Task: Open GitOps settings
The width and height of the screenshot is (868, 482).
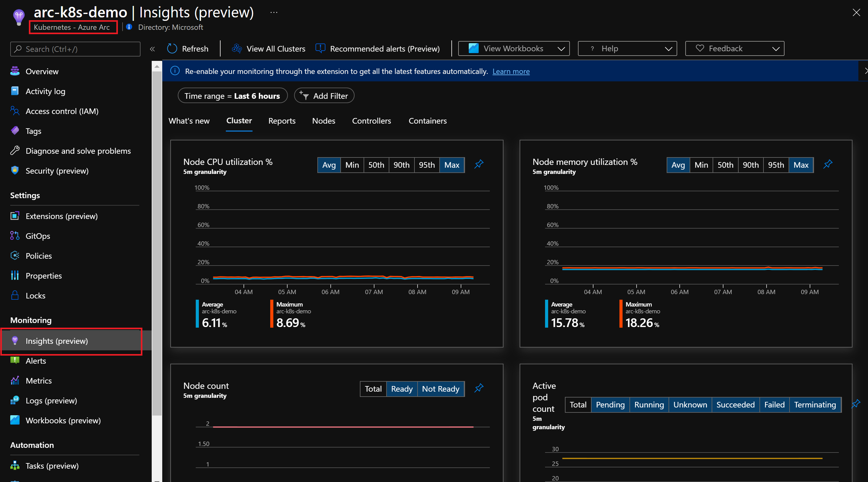Action: 38,236
